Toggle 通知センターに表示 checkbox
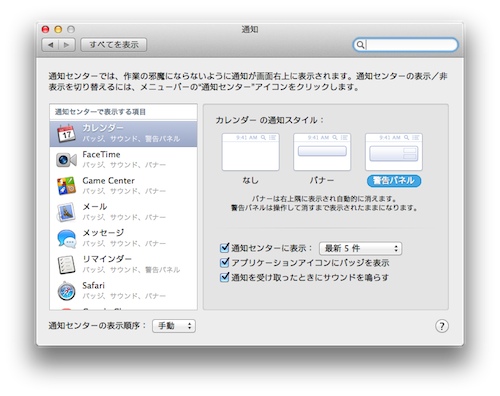 [x=225, y=248]
